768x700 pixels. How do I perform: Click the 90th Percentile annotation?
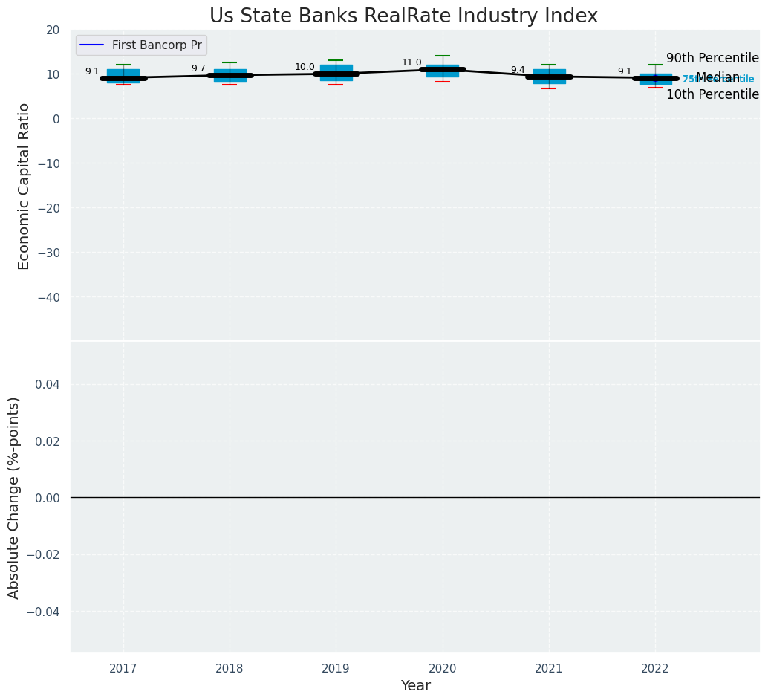(x=712, y=59)
